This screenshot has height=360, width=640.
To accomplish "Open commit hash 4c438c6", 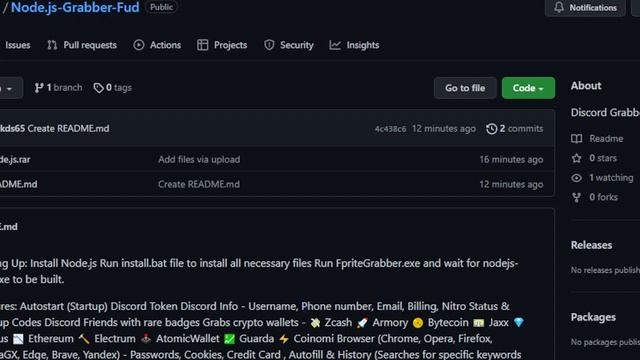I will (x=390, y=129).
